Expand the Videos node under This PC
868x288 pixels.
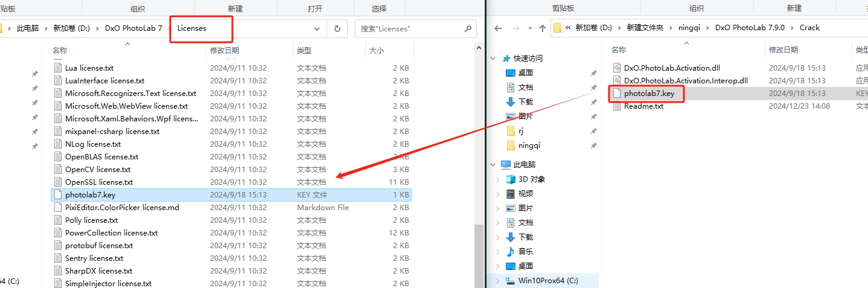[497, 193]
